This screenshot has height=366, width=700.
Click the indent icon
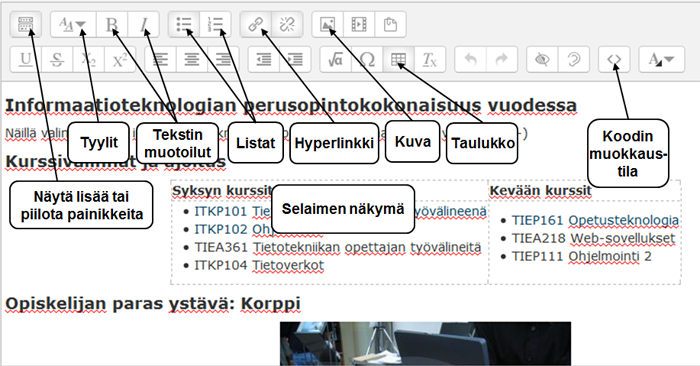pos(295,59)
